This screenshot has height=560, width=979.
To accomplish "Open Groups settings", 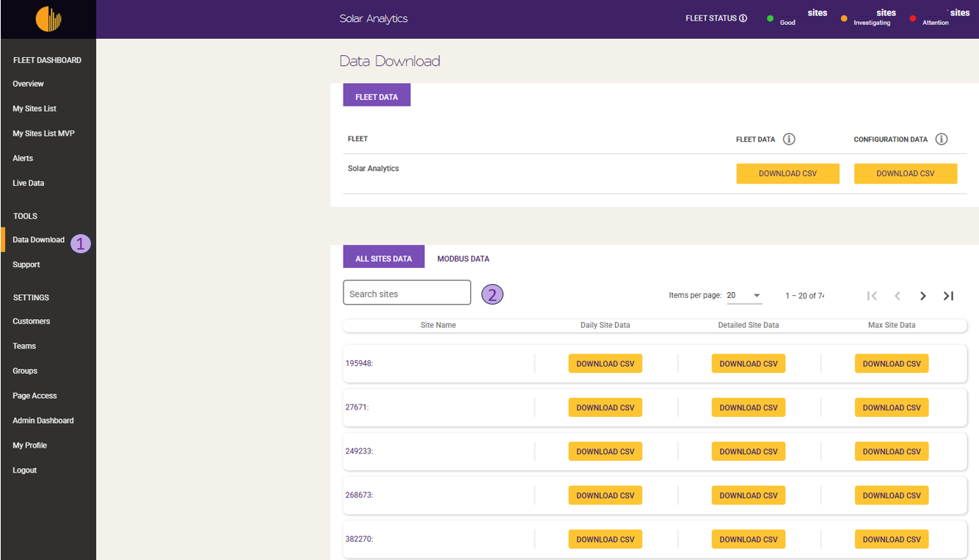I will click(25, 371).
